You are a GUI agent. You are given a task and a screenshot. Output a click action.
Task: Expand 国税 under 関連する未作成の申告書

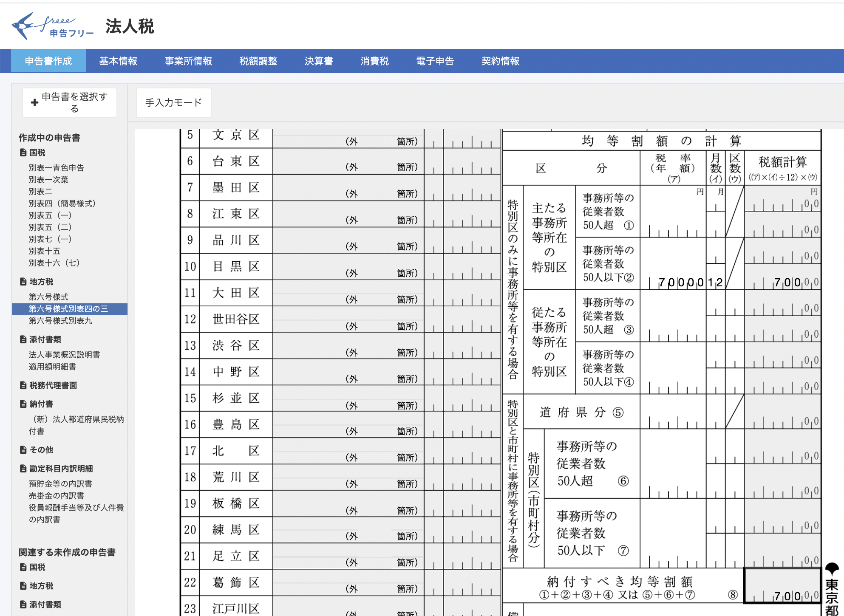pyautogui.click(x=37, y=567)
